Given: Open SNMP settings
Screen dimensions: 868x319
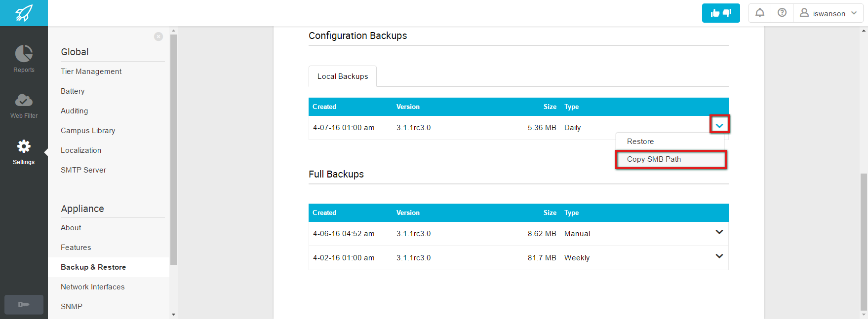Looking at the screenshot, I should click(72, 307).
